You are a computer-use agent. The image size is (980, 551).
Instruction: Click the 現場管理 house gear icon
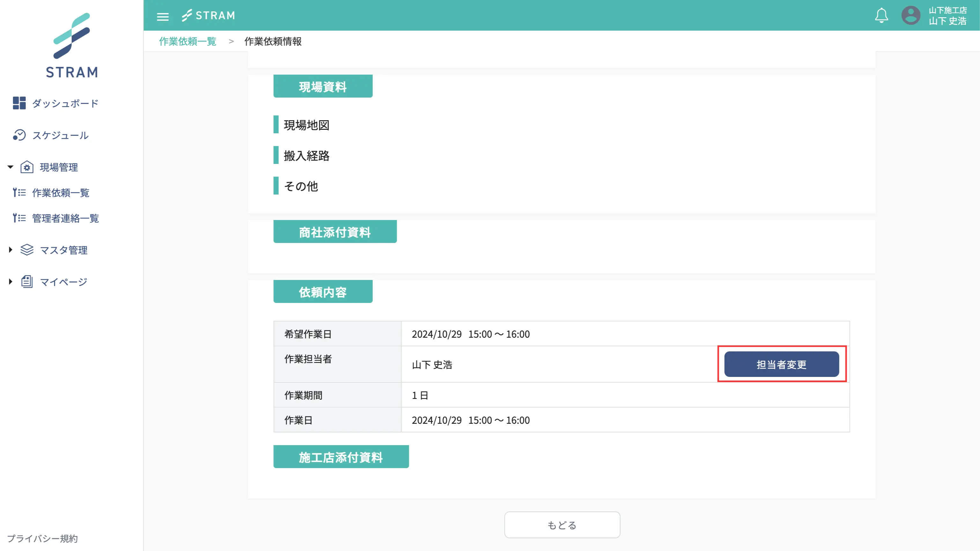27,167
